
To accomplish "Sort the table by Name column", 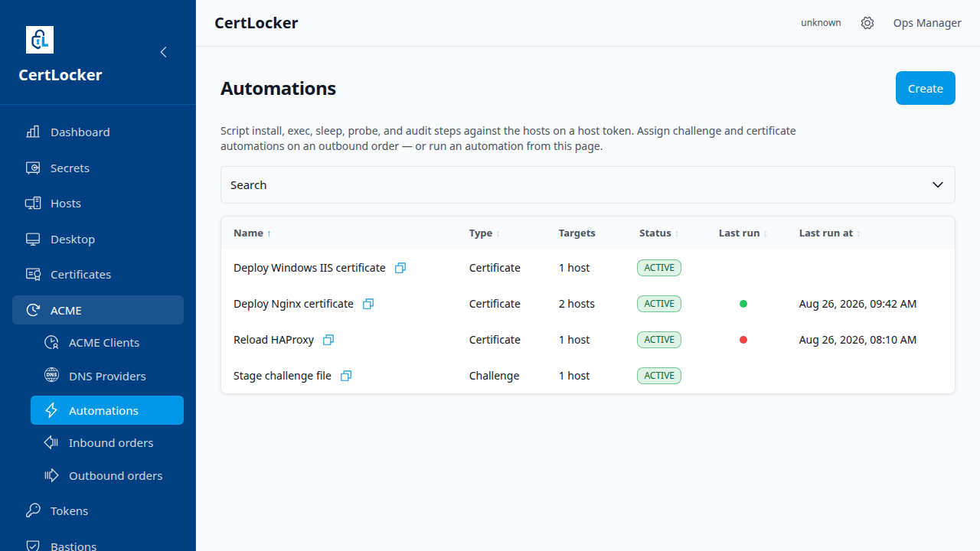I will 253,233.
